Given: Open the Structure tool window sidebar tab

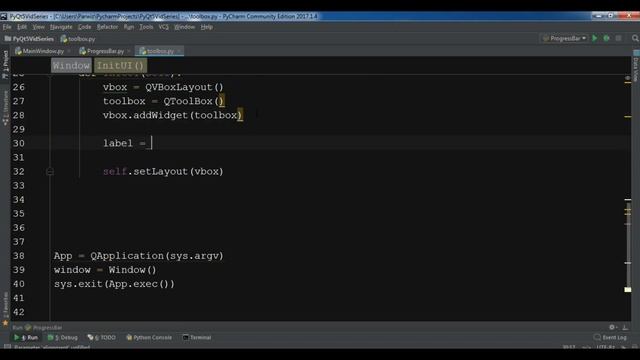Looking at the screenshot, I should tap(5, 108).
